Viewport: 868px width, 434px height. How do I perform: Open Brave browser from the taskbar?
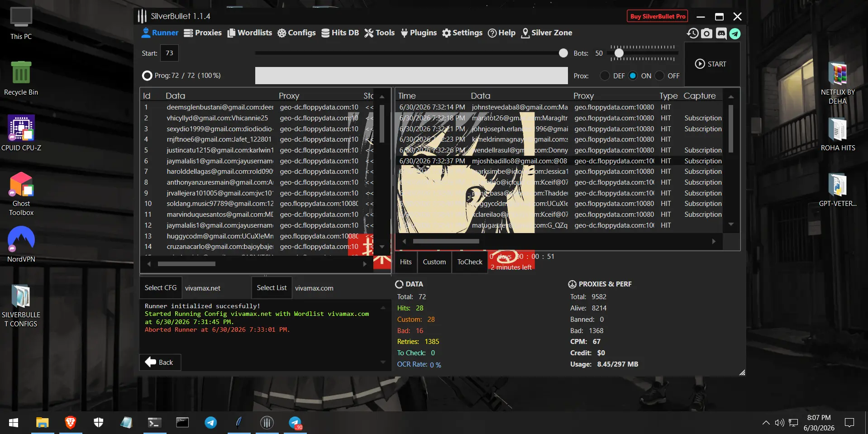tap(70, 423)
